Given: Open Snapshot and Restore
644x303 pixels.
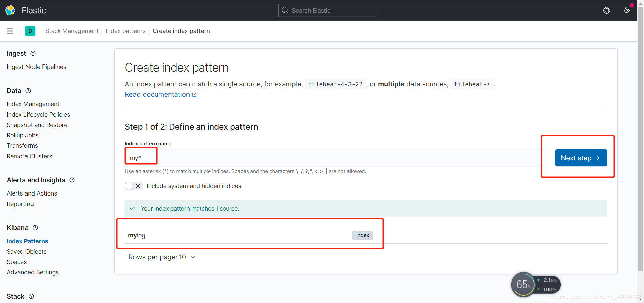Looking at the screenshot, I should click(x=37, y=125).
